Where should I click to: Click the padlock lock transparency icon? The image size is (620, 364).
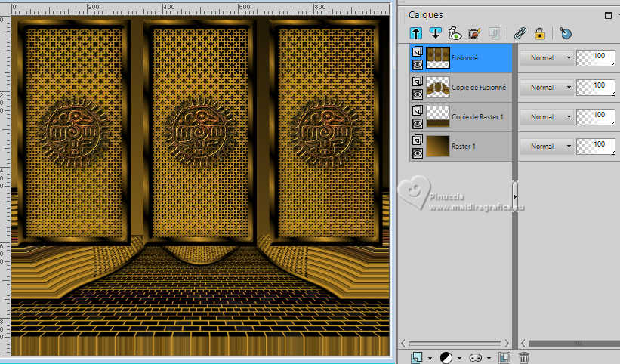pyautogui.click(x=539, y=33)
